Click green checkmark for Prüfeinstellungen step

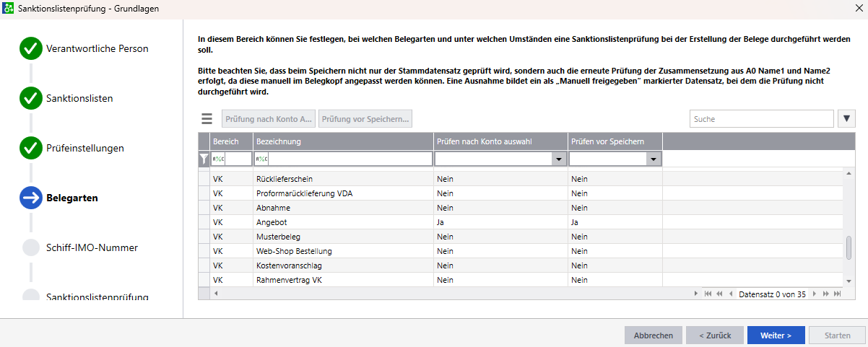tap(31, 148)
